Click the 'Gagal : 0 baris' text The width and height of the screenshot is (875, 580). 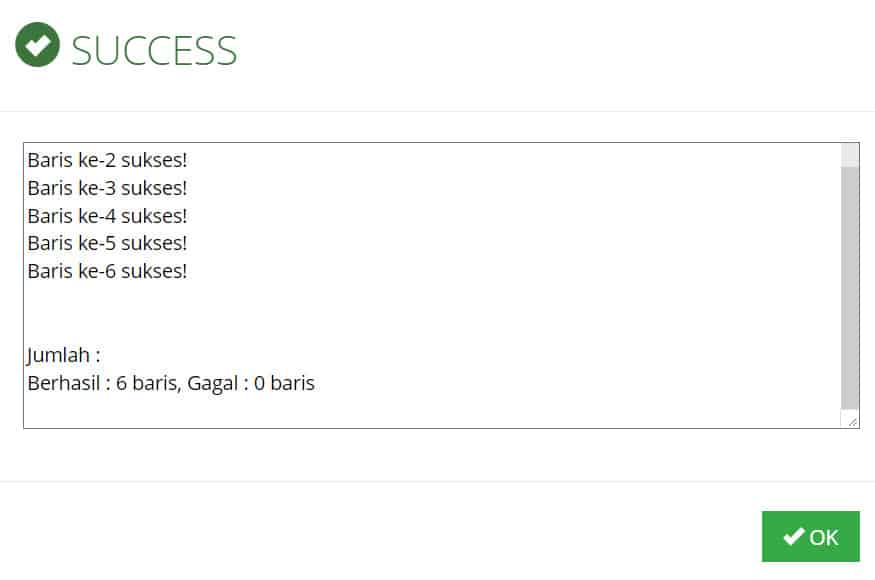[x=251, y=384]
